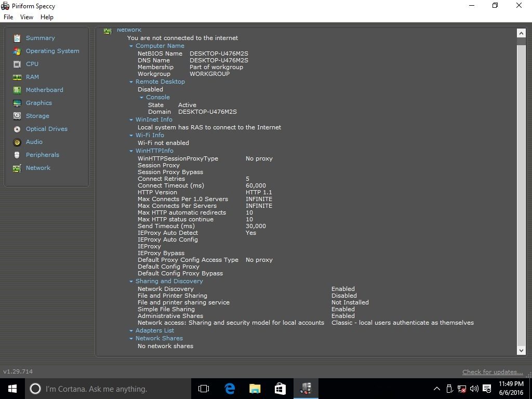Click the Speccy app icon in title bar
This screenshot has width=532, height=399.
click(5, 6)
